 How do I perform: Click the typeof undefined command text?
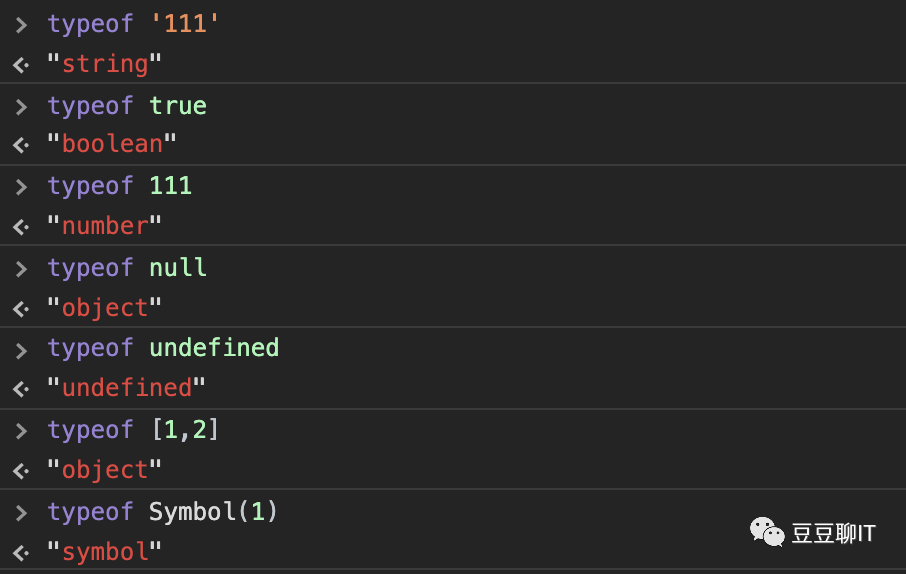point(163,348)
